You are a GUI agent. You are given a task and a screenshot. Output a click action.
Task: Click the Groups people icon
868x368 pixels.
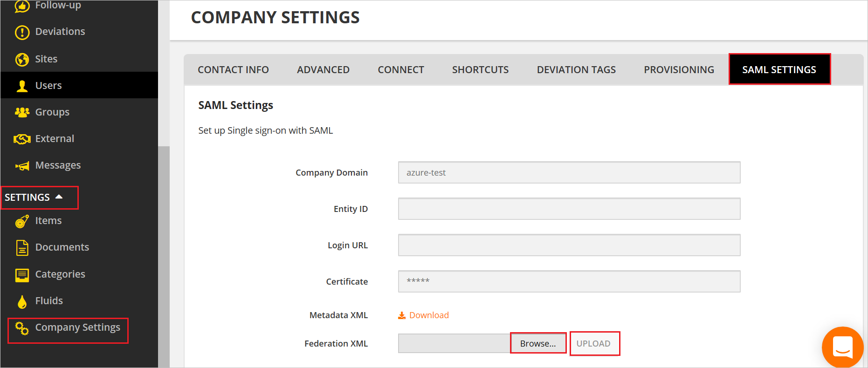click(x=22, y=112)
